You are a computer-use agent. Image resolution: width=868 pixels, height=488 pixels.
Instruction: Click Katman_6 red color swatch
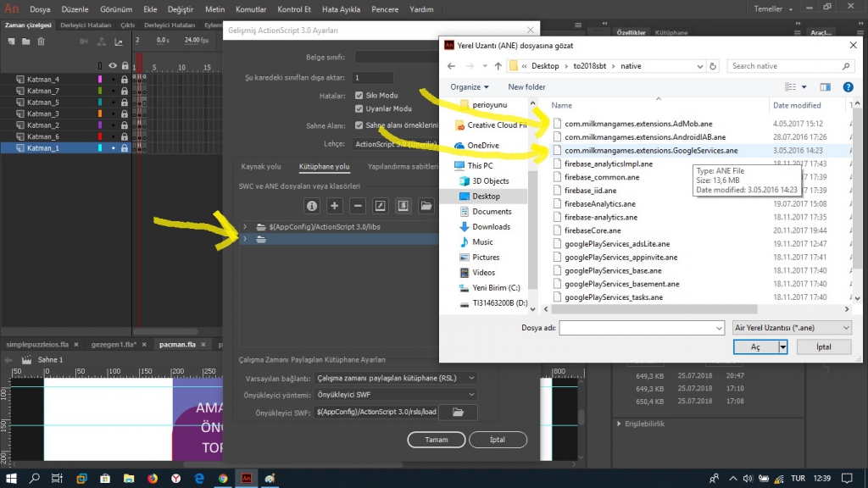coord(100,136)
